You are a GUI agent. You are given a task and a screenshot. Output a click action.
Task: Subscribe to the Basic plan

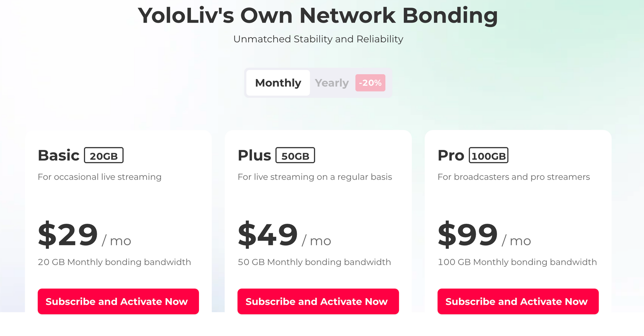click(x=118, y=301)
